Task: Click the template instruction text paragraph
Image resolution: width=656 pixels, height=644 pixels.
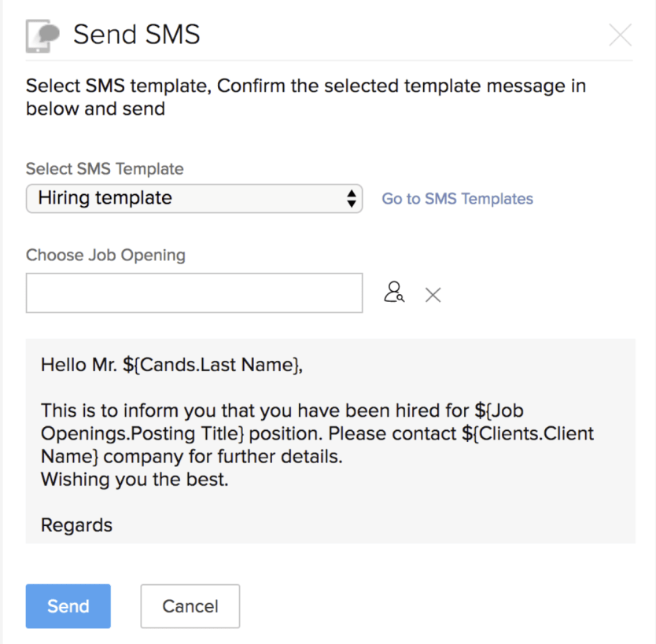Action: pyautogui.click(x=306, y=97)
